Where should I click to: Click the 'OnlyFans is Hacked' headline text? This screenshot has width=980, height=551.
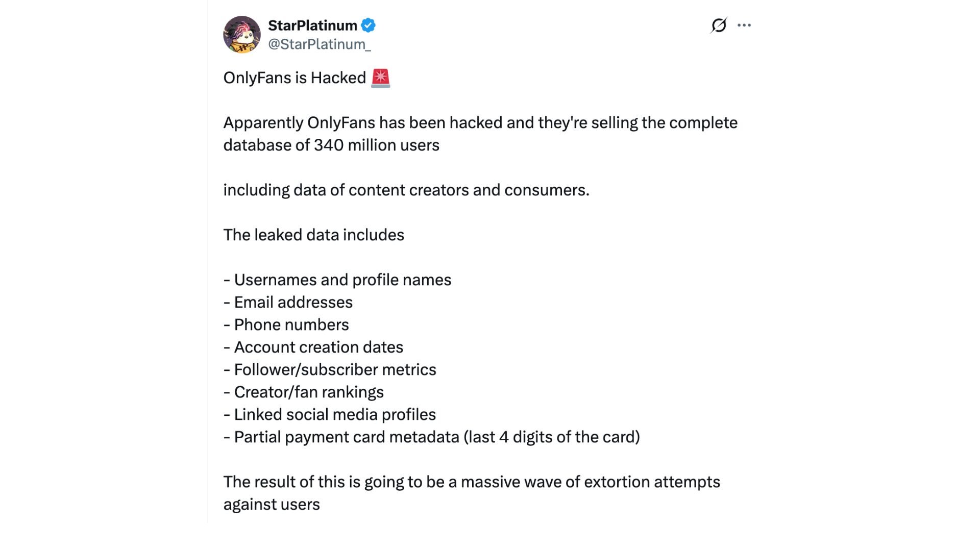pos(295,78)
